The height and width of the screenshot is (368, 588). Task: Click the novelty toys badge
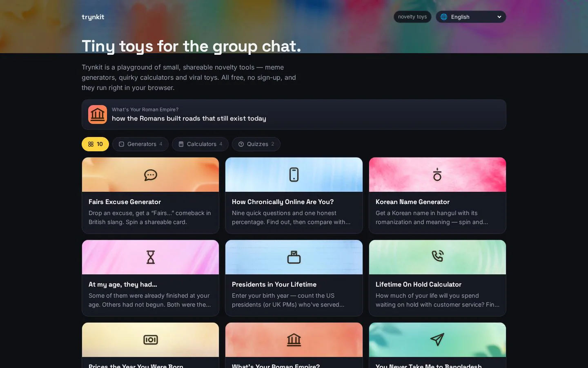[x=412, y=17]
